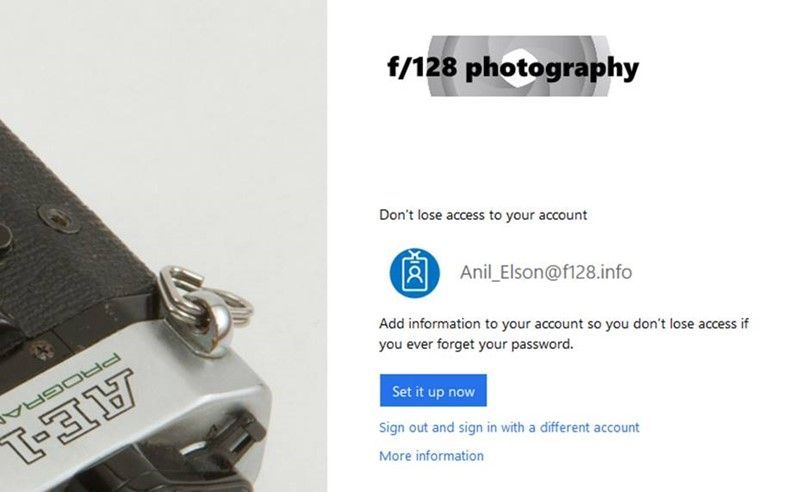Click the f/128 photography company logo

[x=513, y=66]
